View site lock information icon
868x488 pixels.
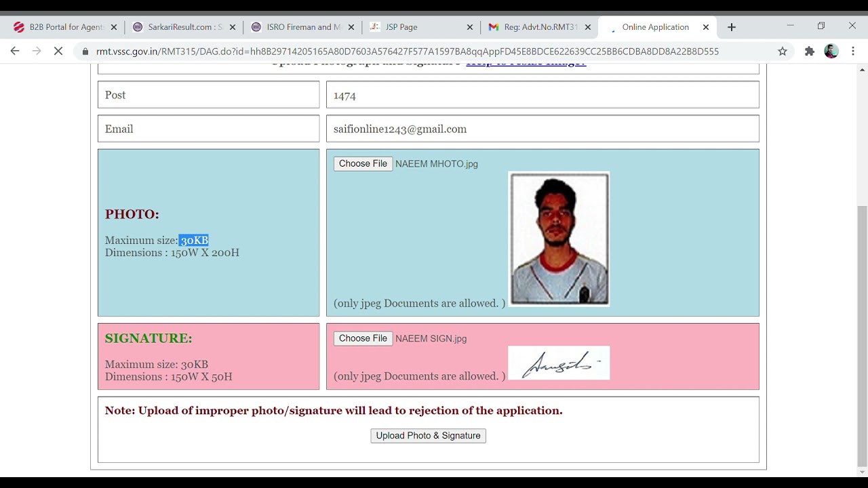[x=85, y=52]
